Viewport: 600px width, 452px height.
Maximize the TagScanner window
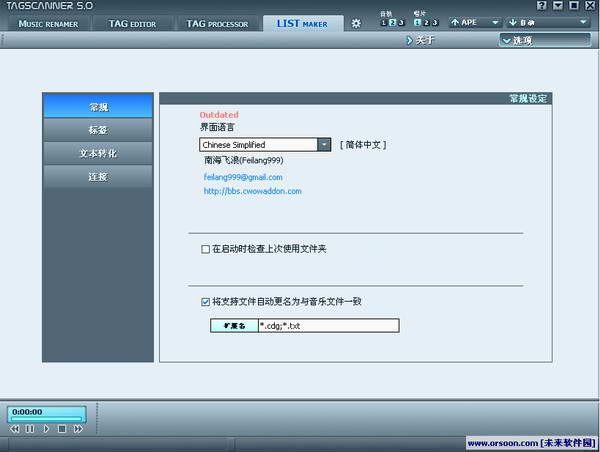point(574,5)
